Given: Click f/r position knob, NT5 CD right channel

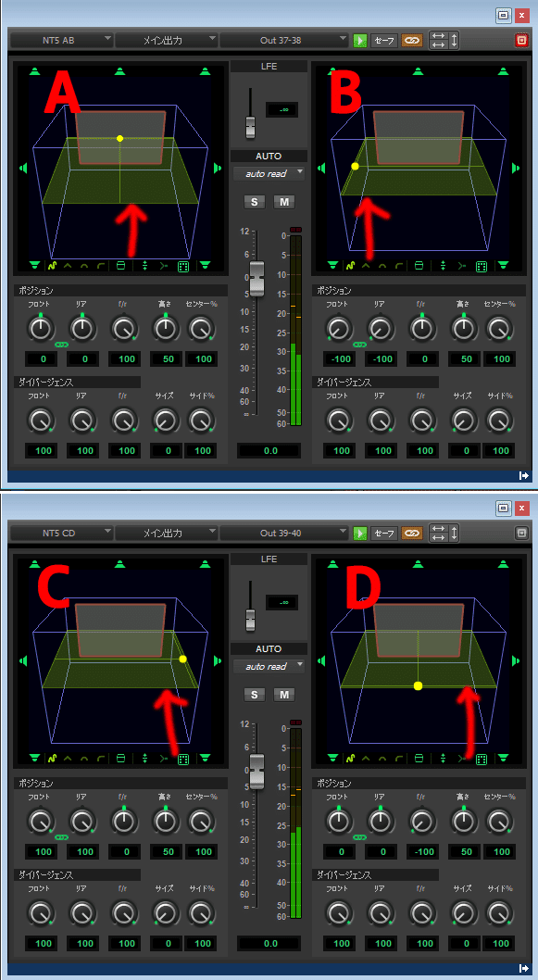Looking at the screenshot, I should (421, 821).
